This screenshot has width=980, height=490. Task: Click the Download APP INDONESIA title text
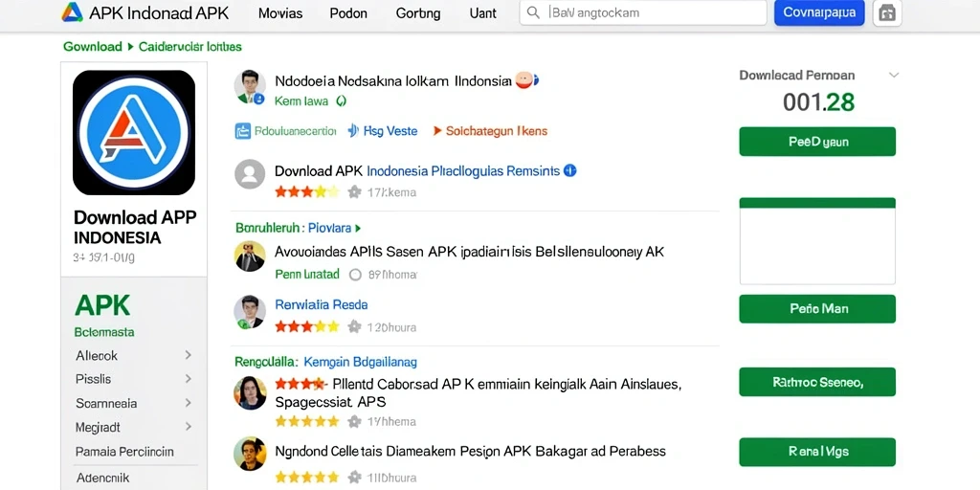point(135,227)
